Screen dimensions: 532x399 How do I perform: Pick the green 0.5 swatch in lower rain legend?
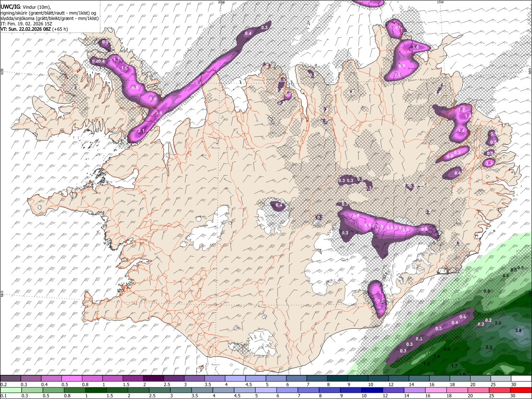click(54, 390)
